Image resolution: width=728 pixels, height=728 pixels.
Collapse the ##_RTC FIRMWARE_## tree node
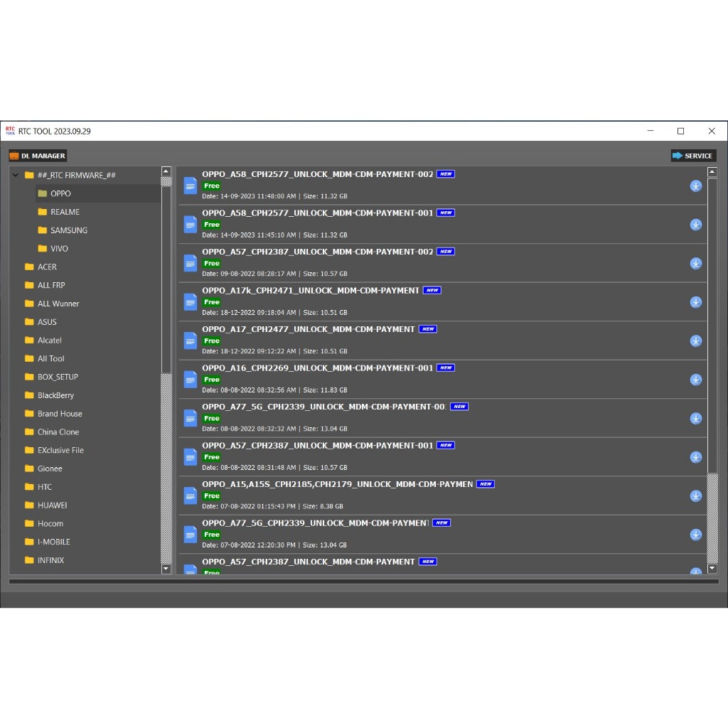point(15,175)
